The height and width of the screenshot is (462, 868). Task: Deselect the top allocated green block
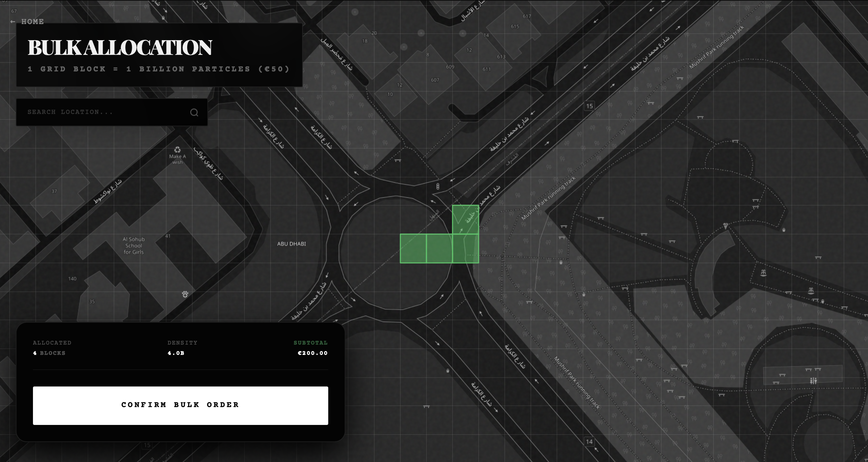point(466,219)
